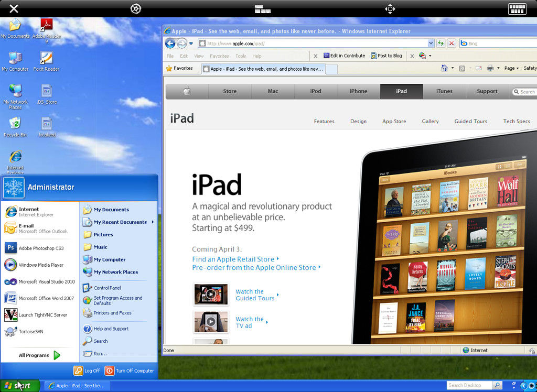This screenshot has width=537, height=392.
Task: Launch TightVNC Server from Start menu
Action: point(40,315)
